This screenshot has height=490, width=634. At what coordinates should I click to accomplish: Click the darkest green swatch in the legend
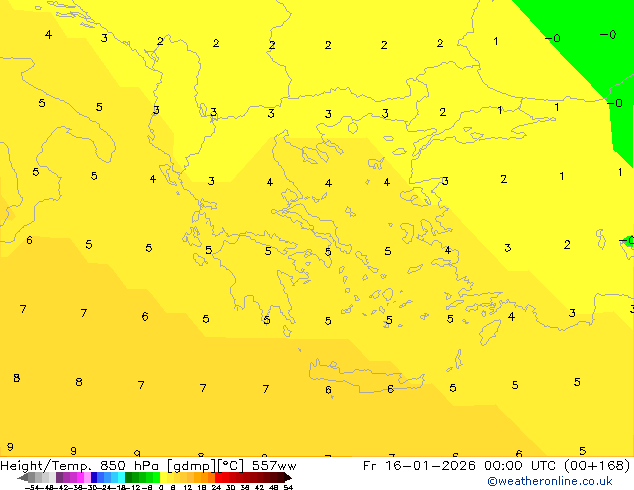coord(129,478)
